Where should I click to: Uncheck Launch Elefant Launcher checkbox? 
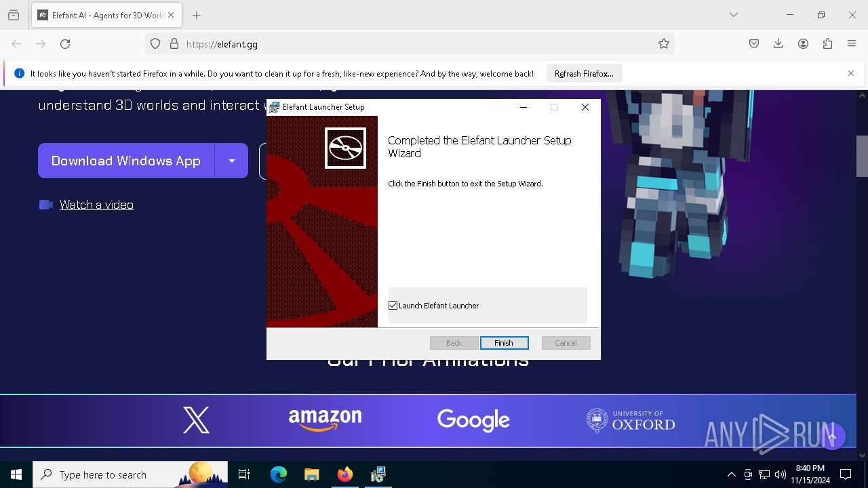tap(393, 306)
